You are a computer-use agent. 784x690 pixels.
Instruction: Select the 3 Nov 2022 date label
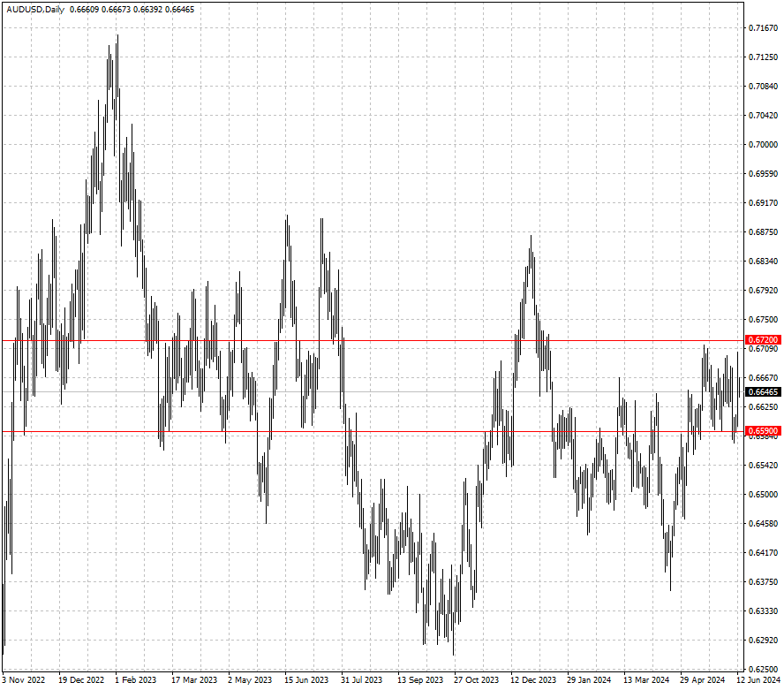pyautogui.click(x=24, y=680)
